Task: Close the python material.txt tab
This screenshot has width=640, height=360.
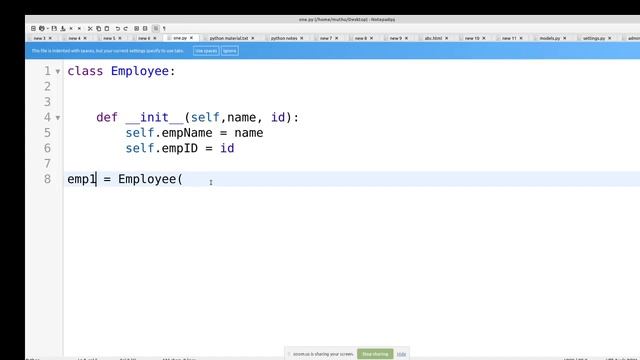Action: (253, 38)
